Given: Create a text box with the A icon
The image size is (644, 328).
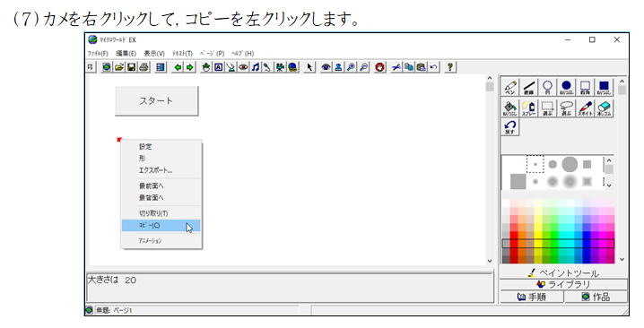Looking at the screenshot, I should pyautogui.click(x=219, y=67).
